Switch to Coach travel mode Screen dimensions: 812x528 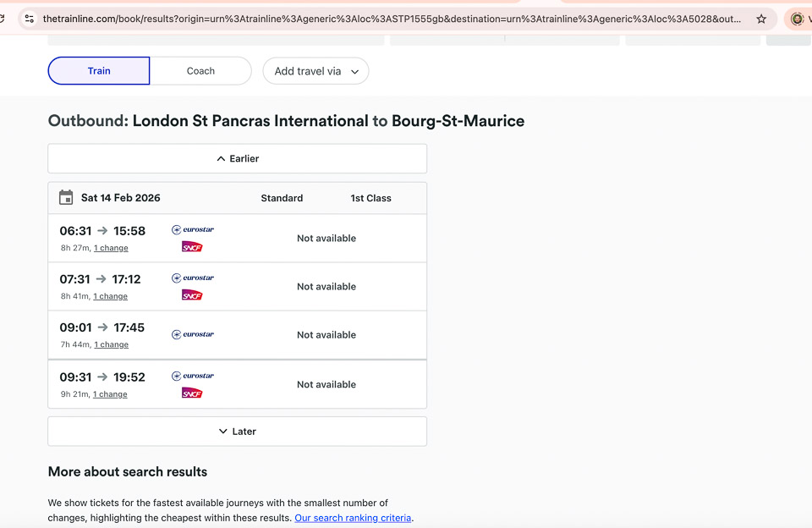[x=200, y=71]
